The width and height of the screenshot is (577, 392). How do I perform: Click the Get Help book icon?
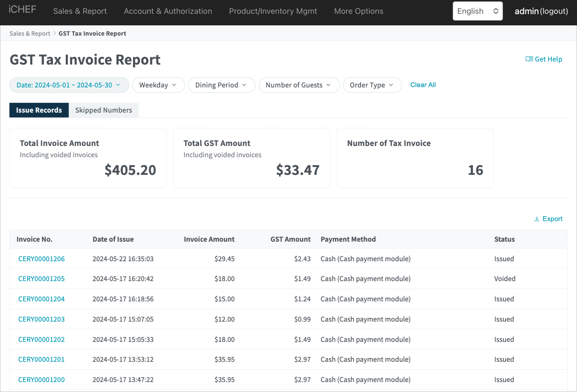click(529, 59)
